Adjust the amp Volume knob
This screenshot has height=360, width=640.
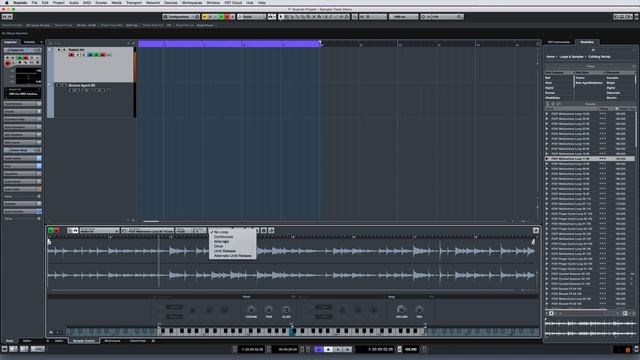[x=401, y=310]
